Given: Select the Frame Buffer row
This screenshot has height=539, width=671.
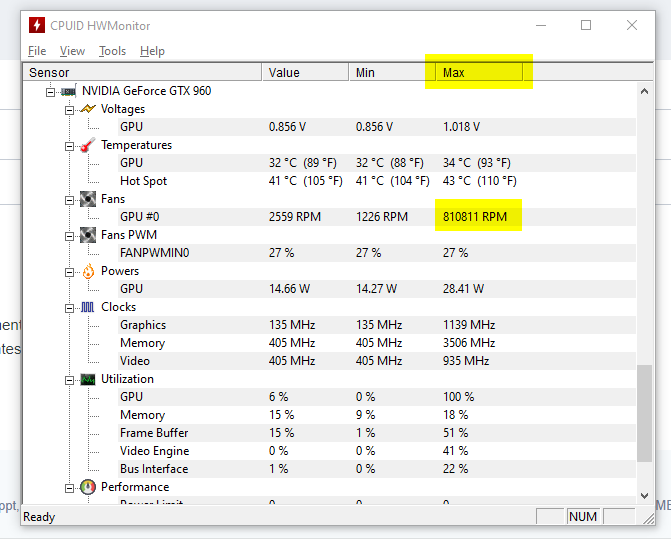Looking at the screenshot, I should click(377, 432).
